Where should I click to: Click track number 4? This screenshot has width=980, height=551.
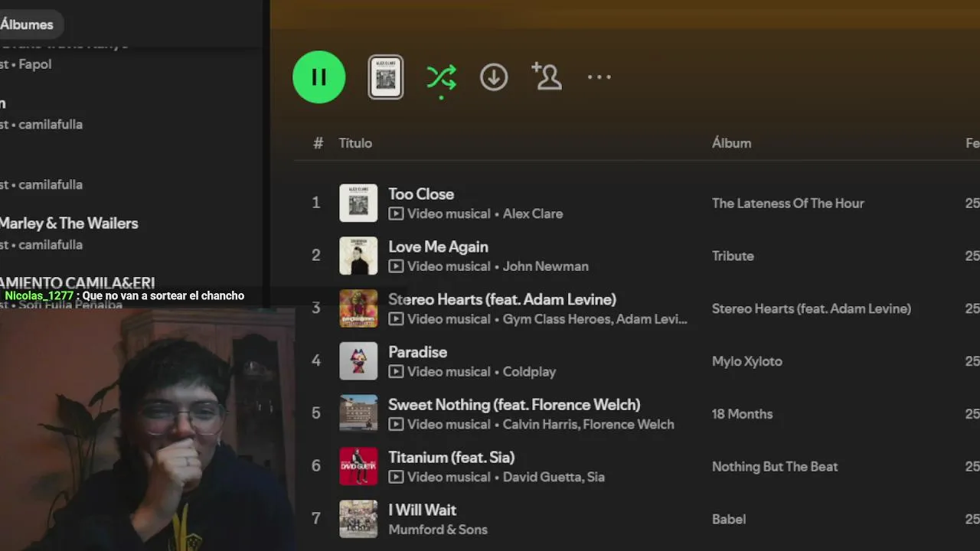point(315,361)
